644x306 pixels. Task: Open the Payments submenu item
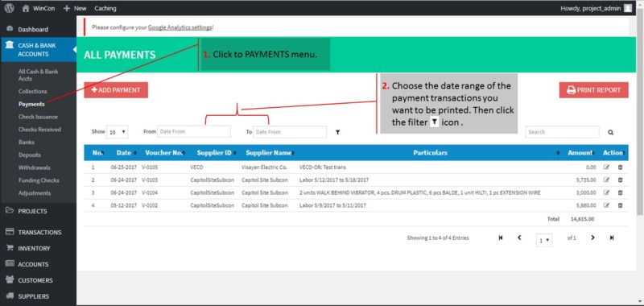coord(31,104)
